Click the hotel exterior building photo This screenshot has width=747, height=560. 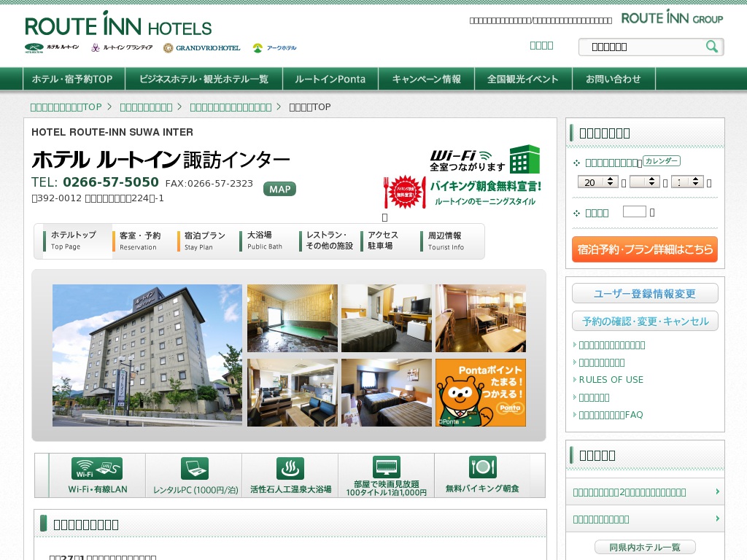point(147,355)
